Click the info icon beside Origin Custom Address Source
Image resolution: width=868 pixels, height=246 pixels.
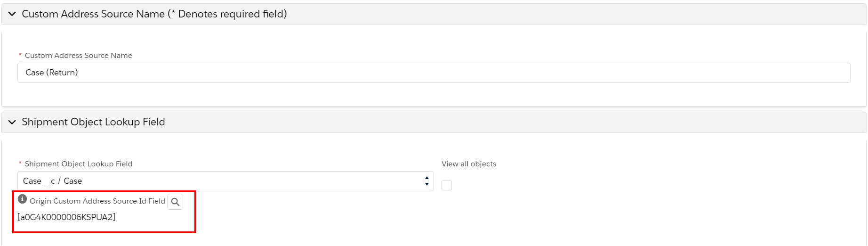(22, 199)
